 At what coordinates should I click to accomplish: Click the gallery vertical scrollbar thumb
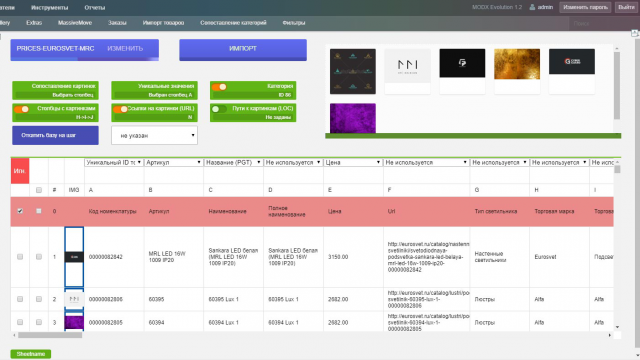[617, 86]
